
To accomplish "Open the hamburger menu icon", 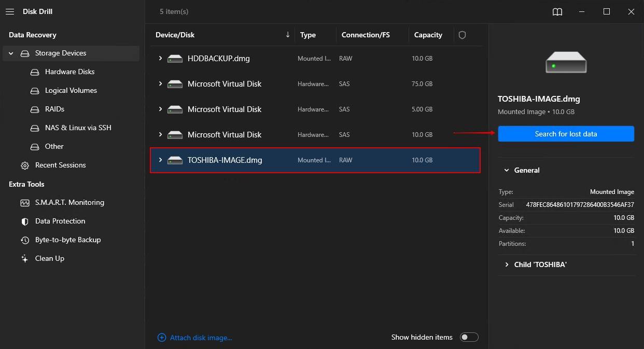I will click(9, 11).
